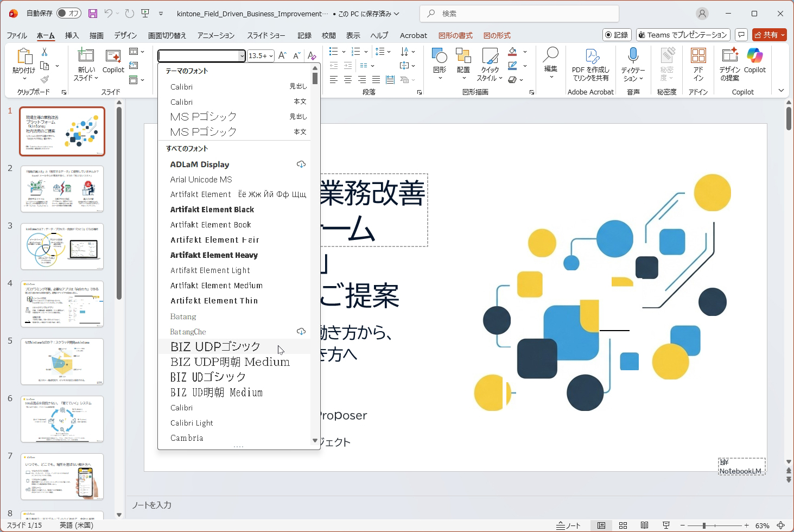Toggle the Notes pane in the status bar

[x=568, y=525]
